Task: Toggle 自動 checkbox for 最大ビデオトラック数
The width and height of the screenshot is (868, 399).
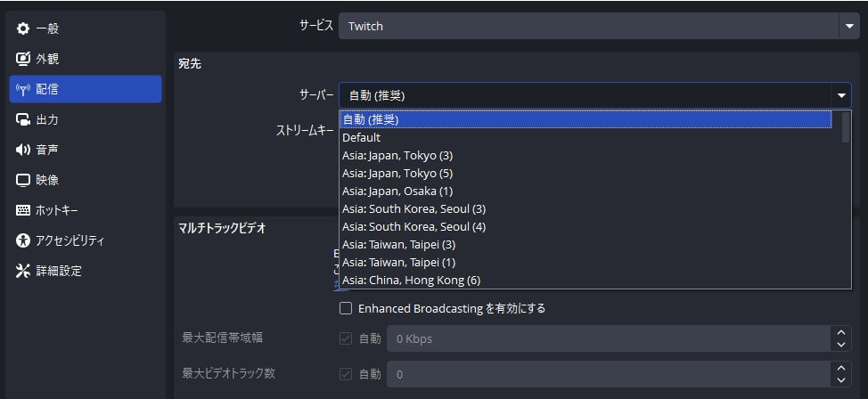Action: click(346, 375)
